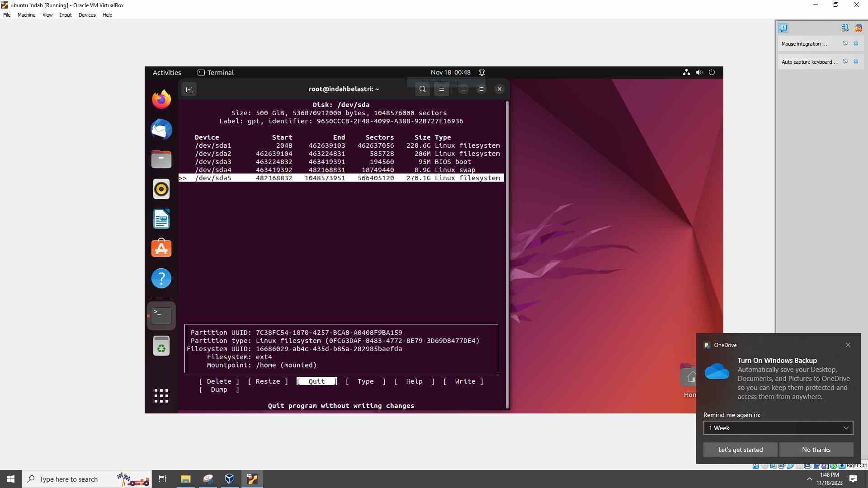This screenshot has width=868, height=488.
Task: Dismiss the Mouse integration notification
Action: pos(856,44)
